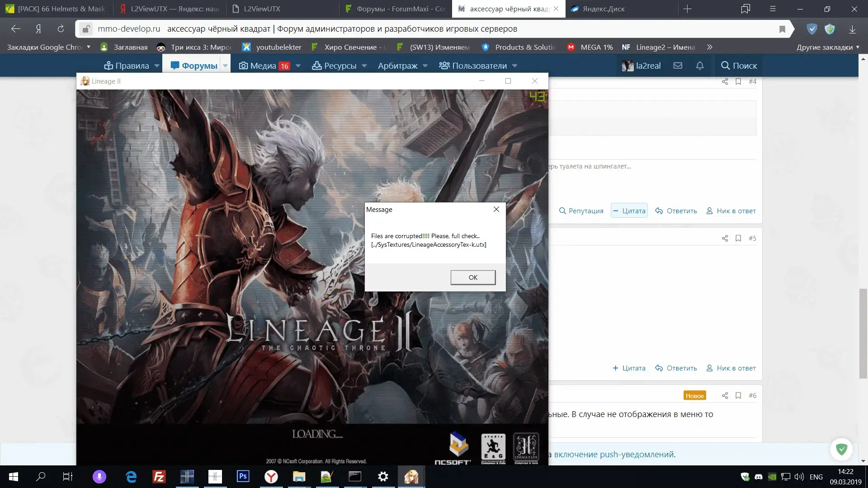Image resolution: width=868 pixels, height=488 pixels.
Task: Expand the Пользователи dropdown arrow
Action: click(515, 66)
